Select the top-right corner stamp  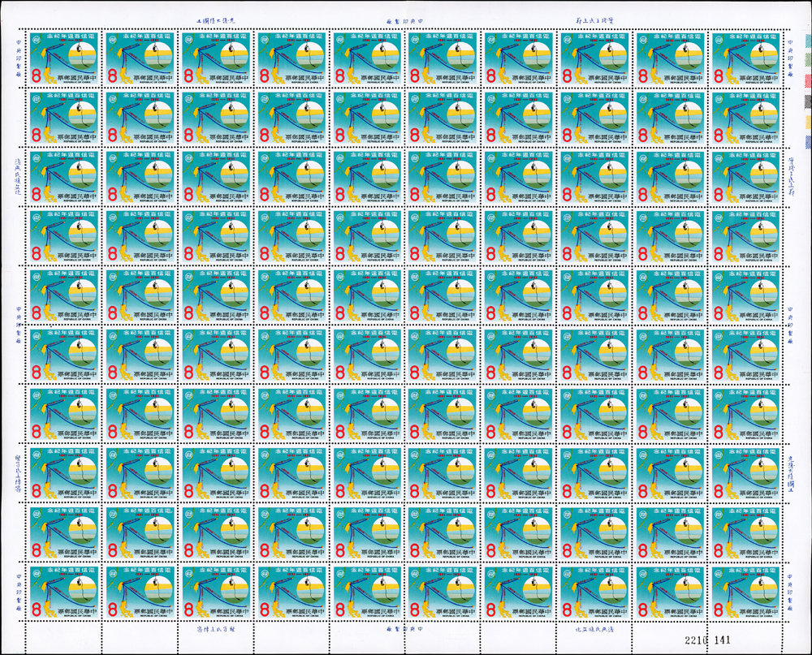[x=745, y=59]
